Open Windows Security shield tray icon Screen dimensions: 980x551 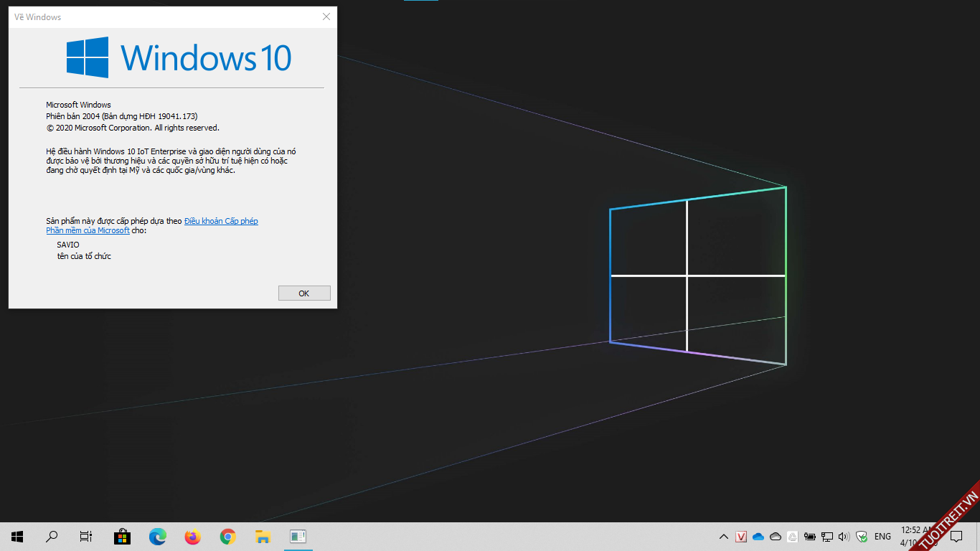click(x=862, y=537)
